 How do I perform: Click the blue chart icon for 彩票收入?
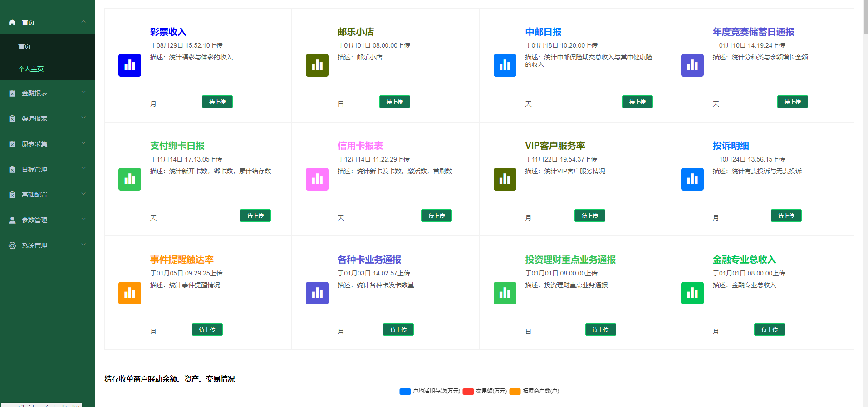129,65
